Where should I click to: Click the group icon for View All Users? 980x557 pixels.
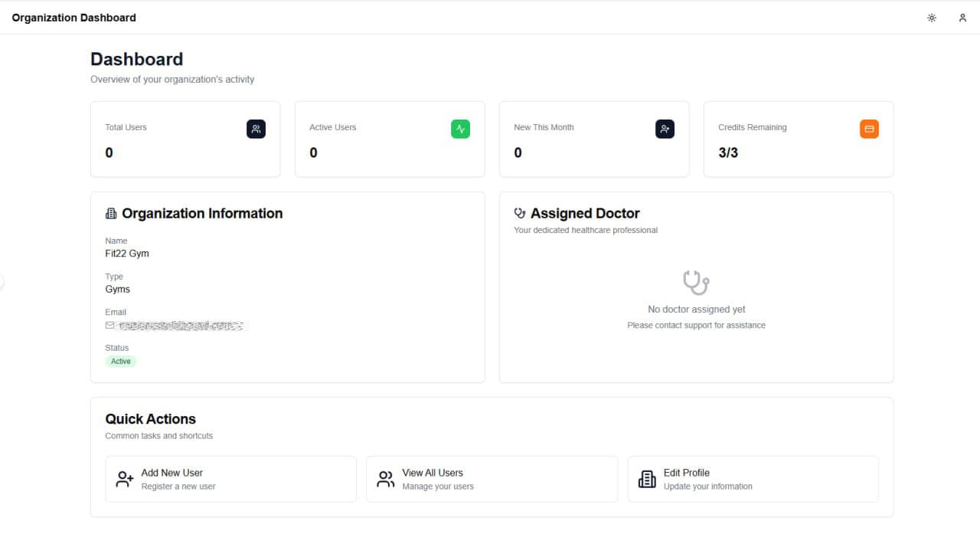[x=385, y=478]
